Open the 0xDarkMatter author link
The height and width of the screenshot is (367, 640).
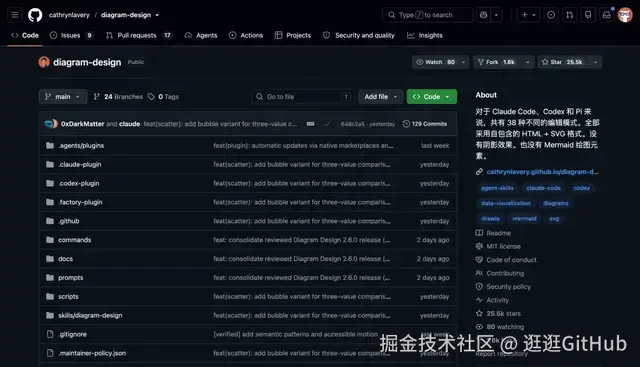click(82, 124)
